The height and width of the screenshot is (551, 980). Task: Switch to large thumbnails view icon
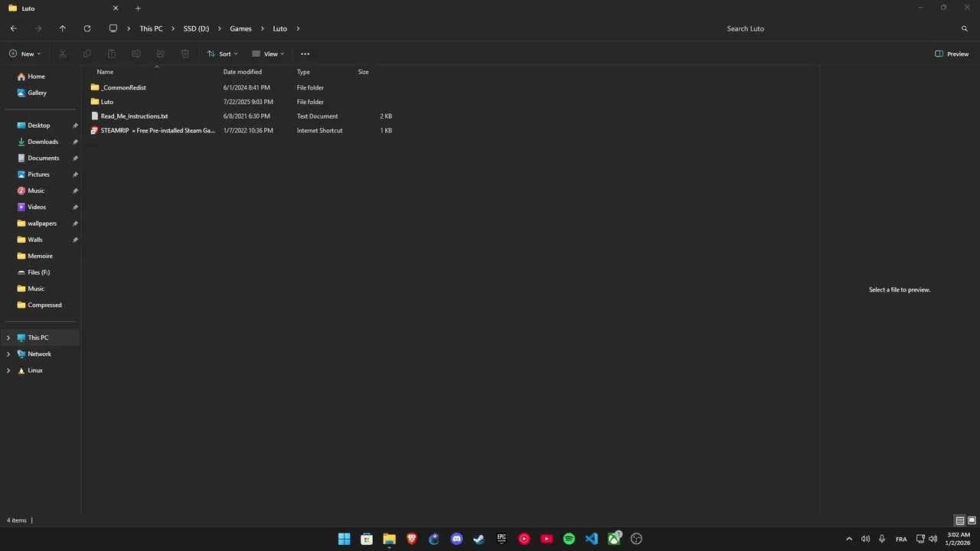click(972, 520)
